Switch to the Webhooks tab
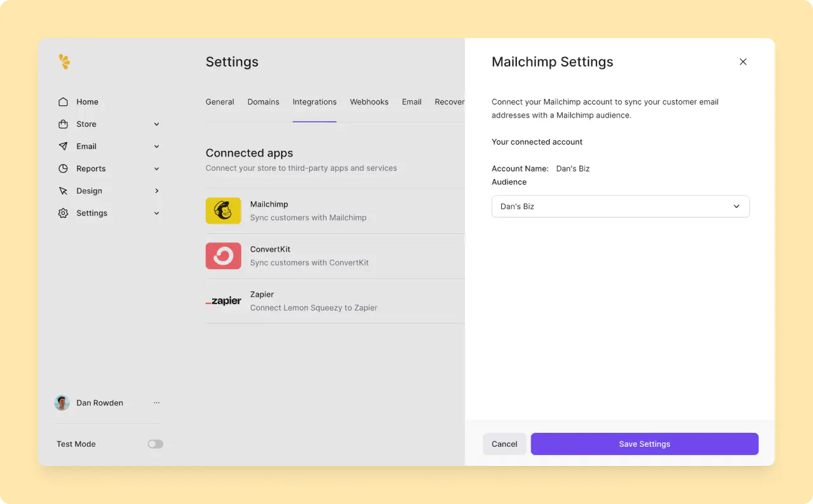Viewport: 813px width, 504px height. tap(369, 102)
